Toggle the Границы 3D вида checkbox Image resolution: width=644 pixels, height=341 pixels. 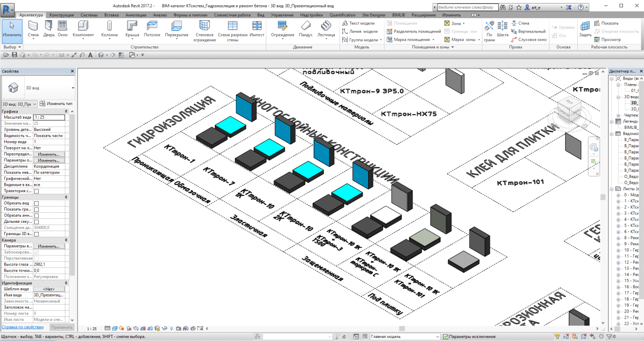[36, 234]
